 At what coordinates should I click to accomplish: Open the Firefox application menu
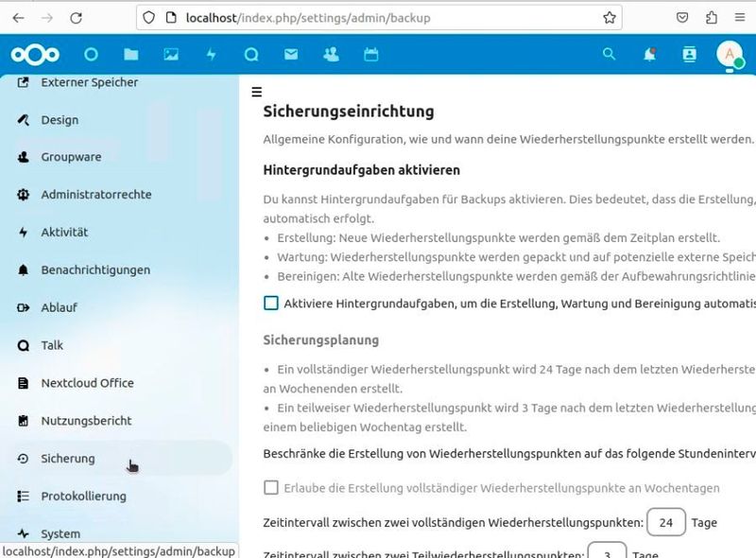(x=740, y=18)
